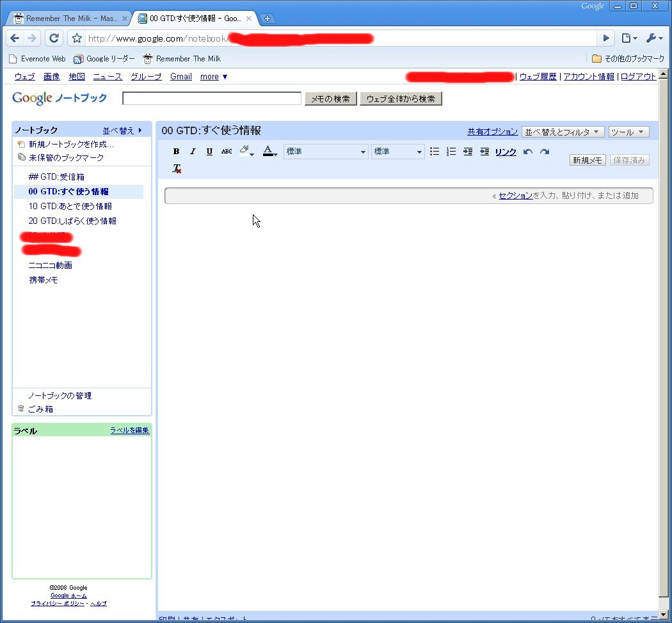Open 未保管のブックマーク in the sidebar
Screen dimensions: 672x623
pos(66,157)
